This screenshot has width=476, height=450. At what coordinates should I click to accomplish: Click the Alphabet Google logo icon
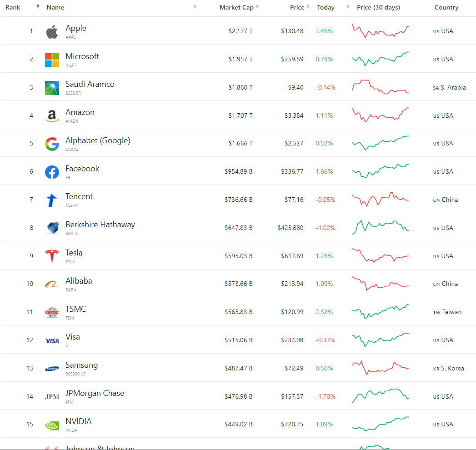point(52,144)
